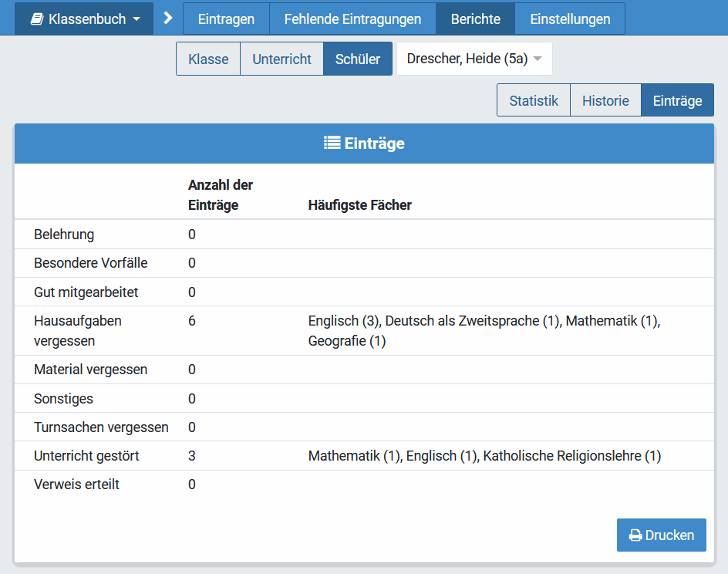Click the Hausaufgaben vergessen row
Viewport: 728px width, 574px height.
(x=364, y=331)
